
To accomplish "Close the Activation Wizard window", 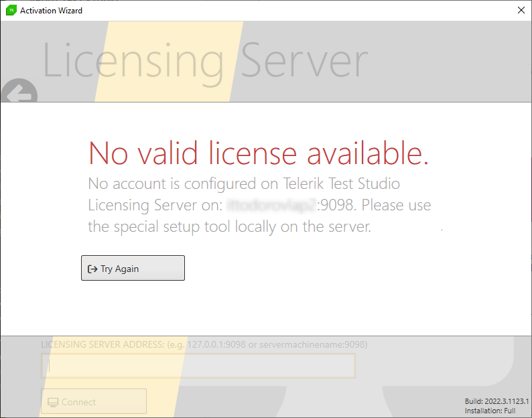I will click(521, 10).
